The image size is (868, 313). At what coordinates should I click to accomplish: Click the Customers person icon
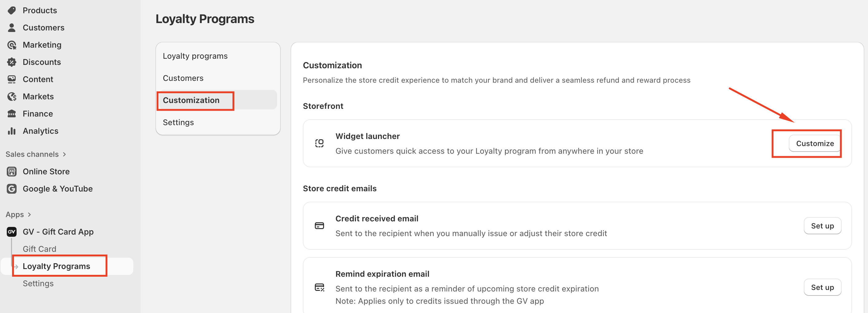[12, 28]
